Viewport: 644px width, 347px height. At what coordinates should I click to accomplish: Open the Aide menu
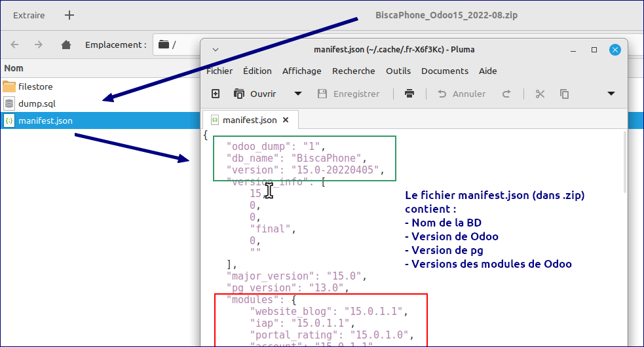point(488,71)
